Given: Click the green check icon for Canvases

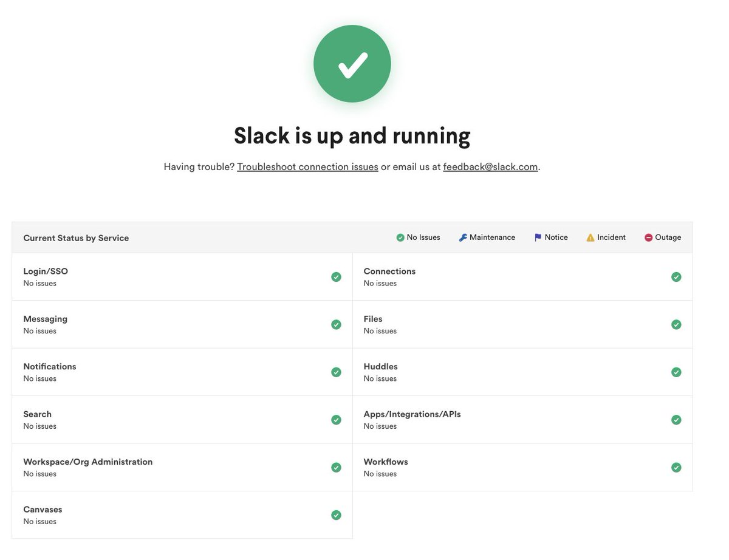Looking at the screenshot, I should (336, 515).
